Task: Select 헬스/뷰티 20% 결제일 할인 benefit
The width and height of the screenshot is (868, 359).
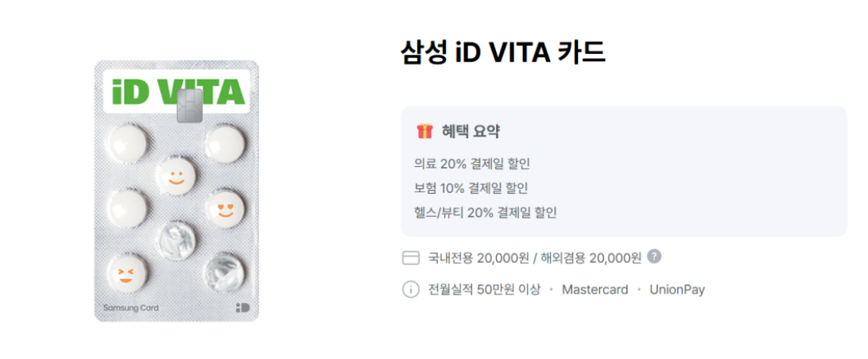Action: click(x=486, y=212)
